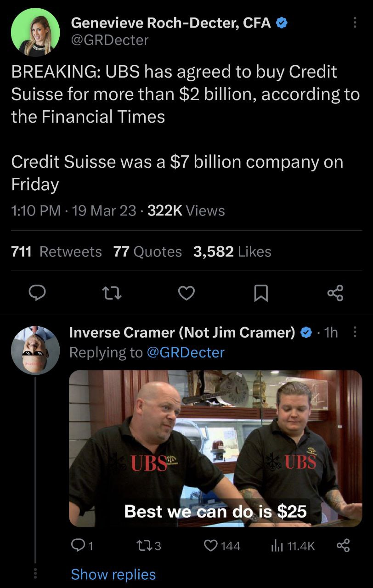Like the Inverse Cramer reply

click(222, 546)
